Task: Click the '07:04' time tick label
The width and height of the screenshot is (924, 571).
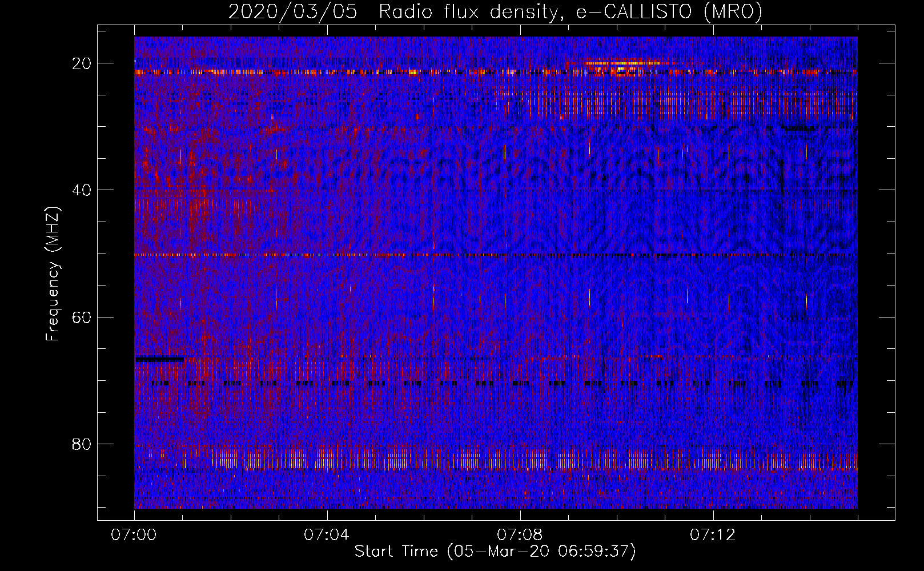Action: pos(327,535)
